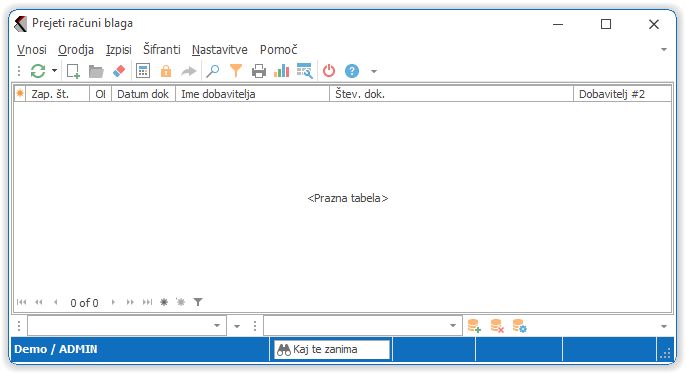Open the Orodja menu
This screenshot has height=377, width=689.
coord(76,50)
